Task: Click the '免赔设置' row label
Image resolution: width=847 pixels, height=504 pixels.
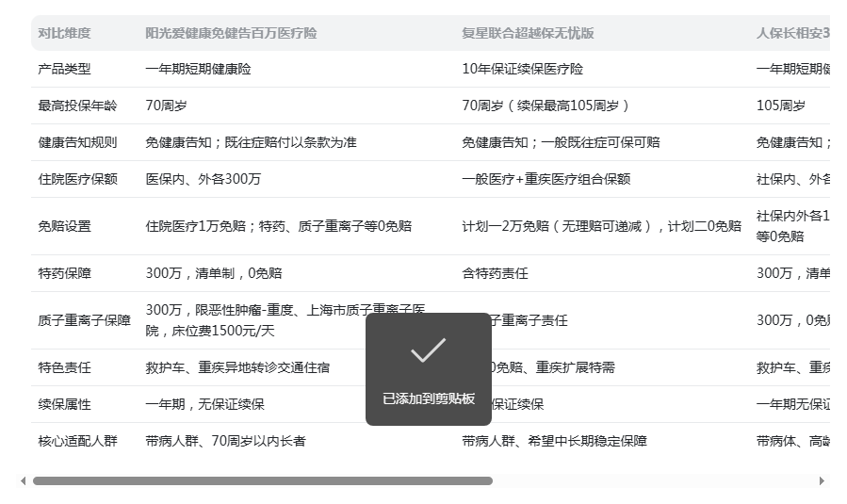Action: 64,226
